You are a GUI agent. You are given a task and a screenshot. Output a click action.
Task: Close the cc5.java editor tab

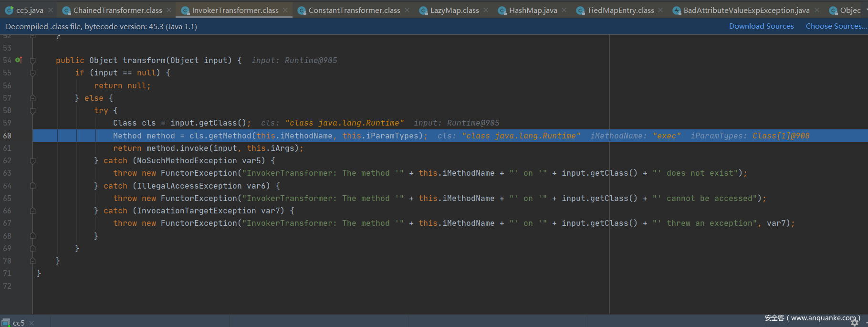(x=51, y=10)
